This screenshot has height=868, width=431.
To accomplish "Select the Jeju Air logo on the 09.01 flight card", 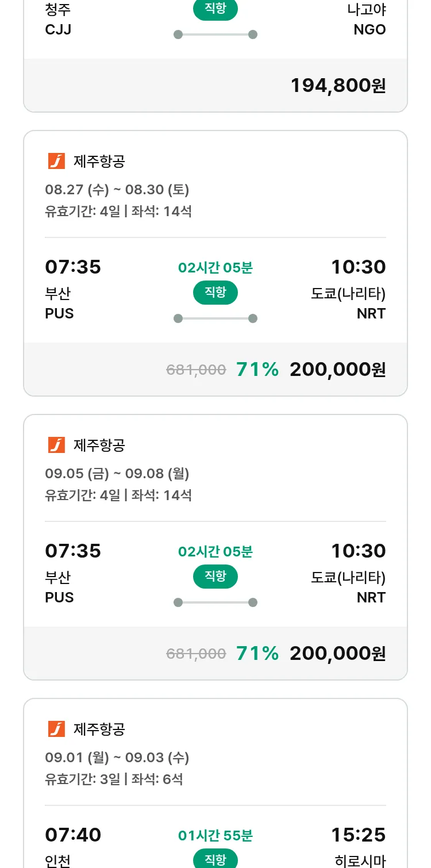I will coord(56,729).
